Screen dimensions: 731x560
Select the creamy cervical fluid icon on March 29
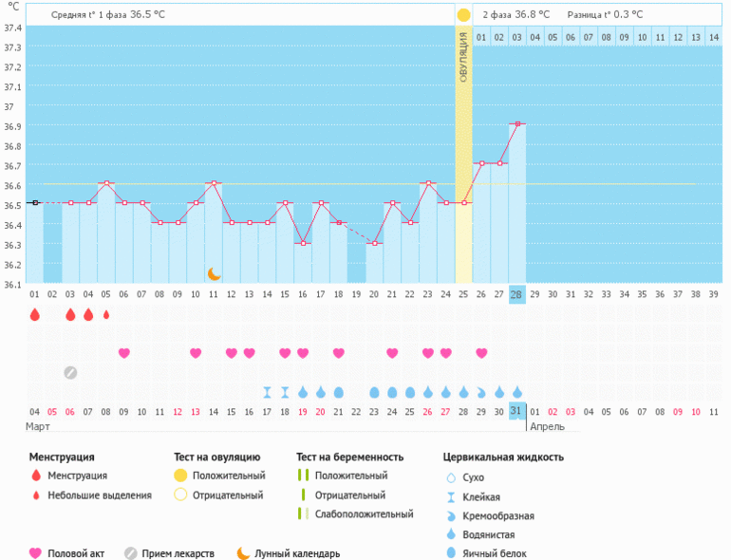(481, 392)
